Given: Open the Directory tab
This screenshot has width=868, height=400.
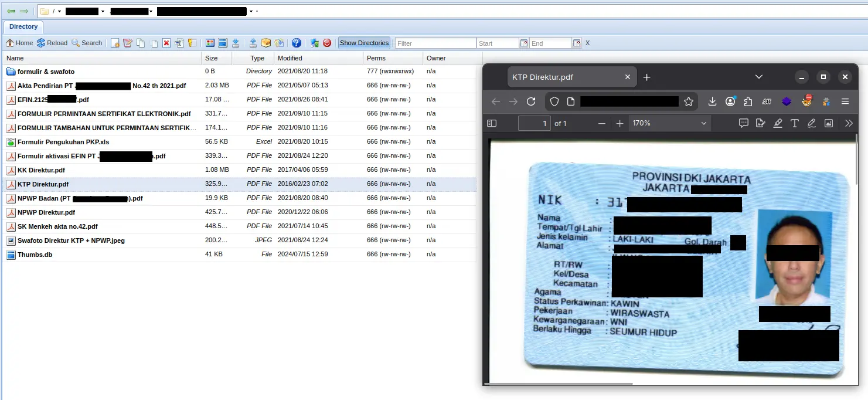Looking at the screenshot, I should point(23,26).
